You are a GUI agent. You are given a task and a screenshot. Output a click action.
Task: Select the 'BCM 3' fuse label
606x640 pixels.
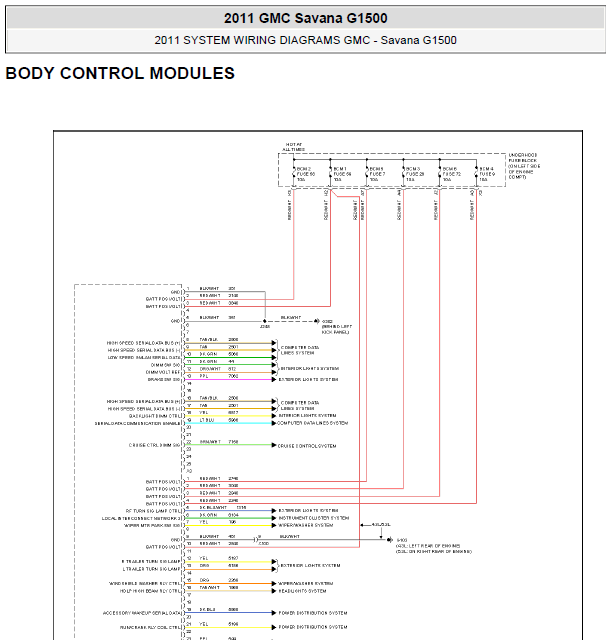pos(415,174)
